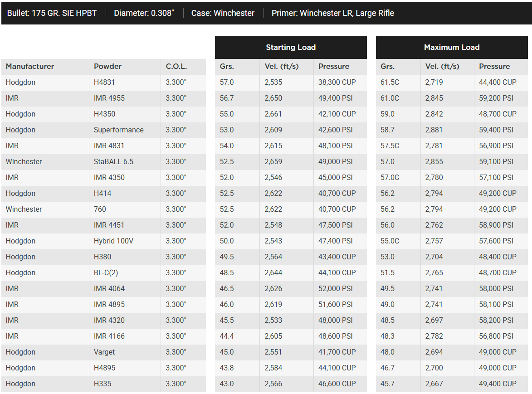Click the Starting Load section header
532x394 pixels.
pyautogui.click(x=290, y=47)
